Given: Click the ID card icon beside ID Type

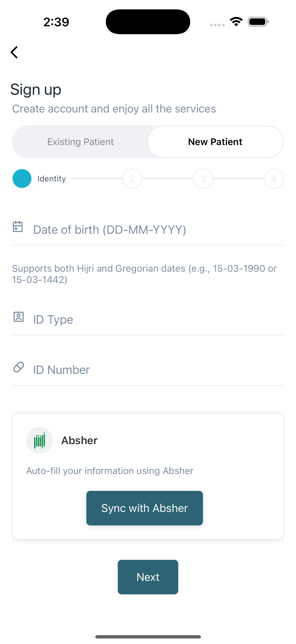Looking at the screenshot, I should click(x=18, y=317).
